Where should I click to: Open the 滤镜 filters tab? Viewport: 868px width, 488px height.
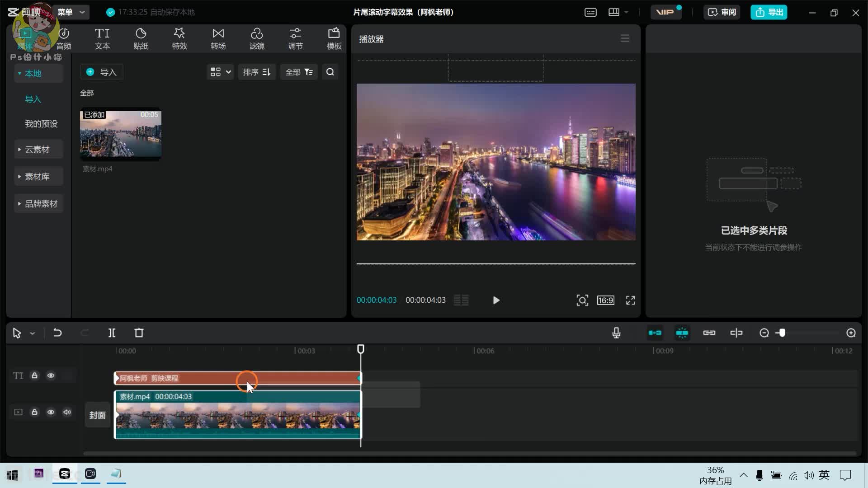coord(257,39)
